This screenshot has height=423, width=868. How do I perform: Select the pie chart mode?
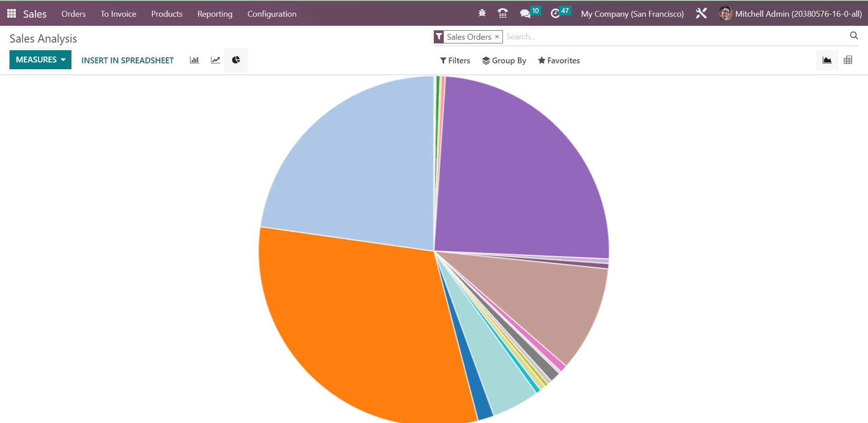pyautogui.click(x=236, y=60)
